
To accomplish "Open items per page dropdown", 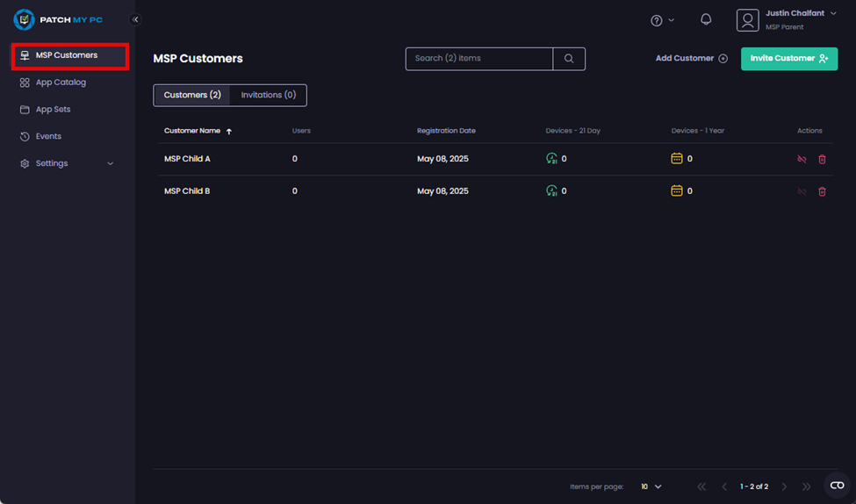I will click(x=651, y=486).
